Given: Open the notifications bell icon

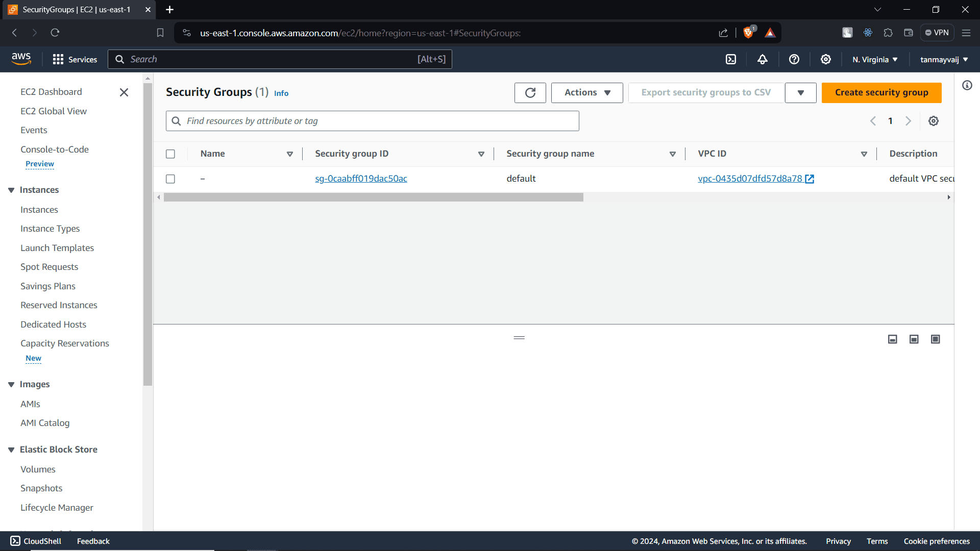Looking at the screenshot, I should [762, 59].
